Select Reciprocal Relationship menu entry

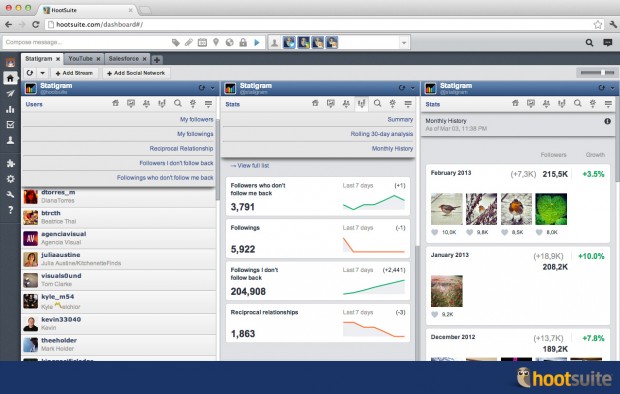click(x=181, y=148)
